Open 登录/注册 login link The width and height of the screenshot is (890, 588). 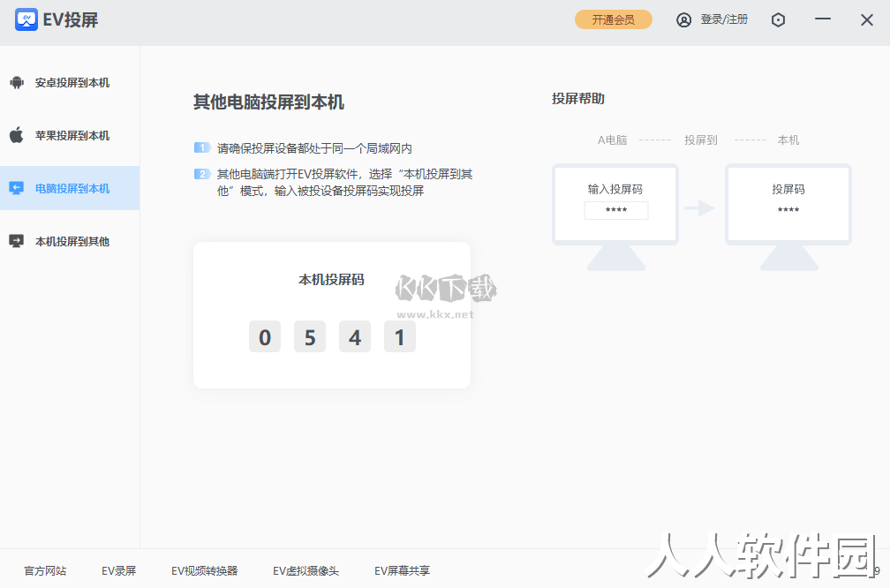coord(724,19)
